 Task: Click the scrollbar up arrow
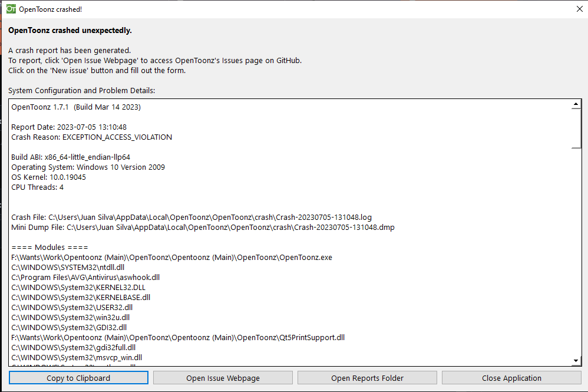click(x=577, y=103)
